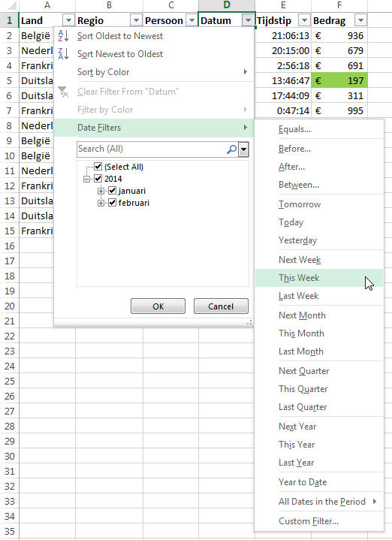Click the Cancel button
This screenshot has height=540, width=392.
click(x=221, y=306)
